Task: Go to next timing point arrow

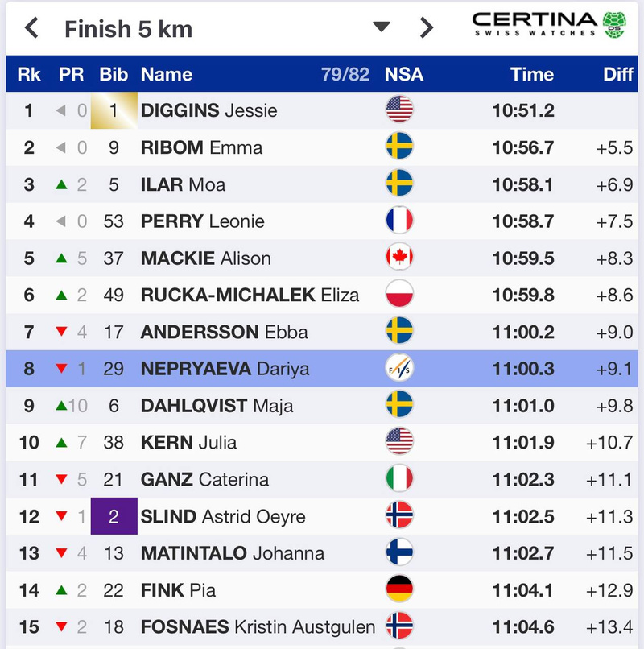Action: pos(426,28)
